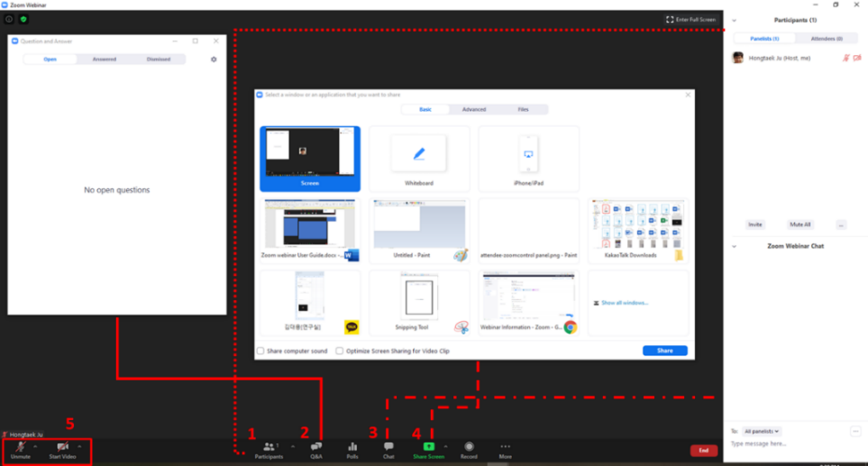Screen dimensions: 868x466
Task: Expand video options arrow beside Start Video
Action: pyautogui.click(x=79, y=447)
